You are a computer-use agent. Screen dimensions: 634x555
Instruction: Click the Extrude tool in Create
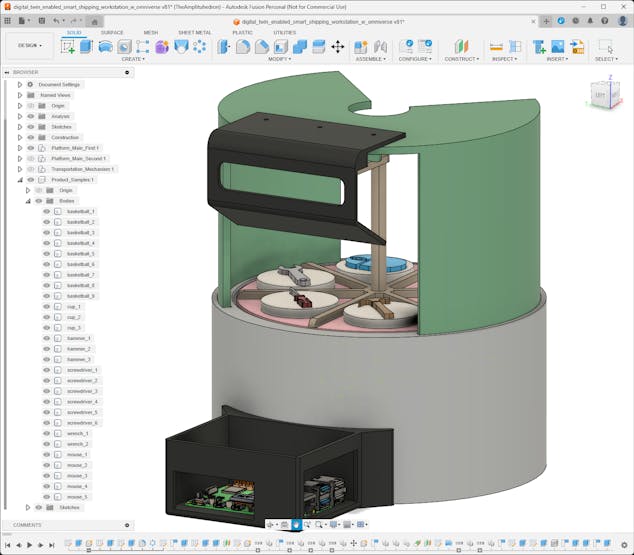[x=86, y=46]
